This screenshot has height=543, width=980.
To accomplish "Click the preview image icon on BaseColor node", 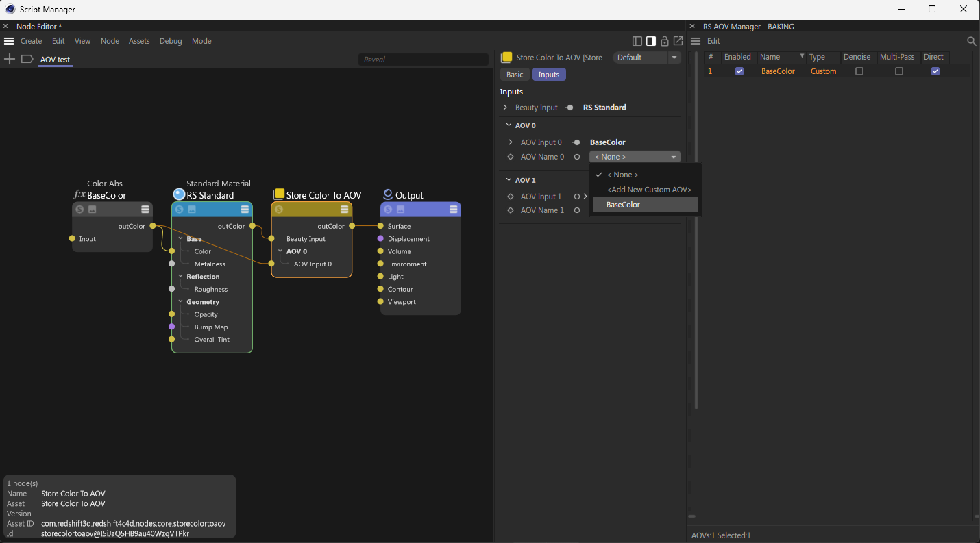I will [93, 210].
